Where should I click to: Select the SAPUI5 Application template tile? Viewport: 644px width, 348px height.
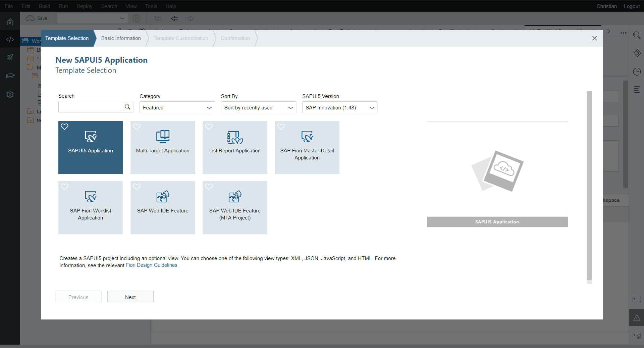pyautogui.click(x=90, y=147)
